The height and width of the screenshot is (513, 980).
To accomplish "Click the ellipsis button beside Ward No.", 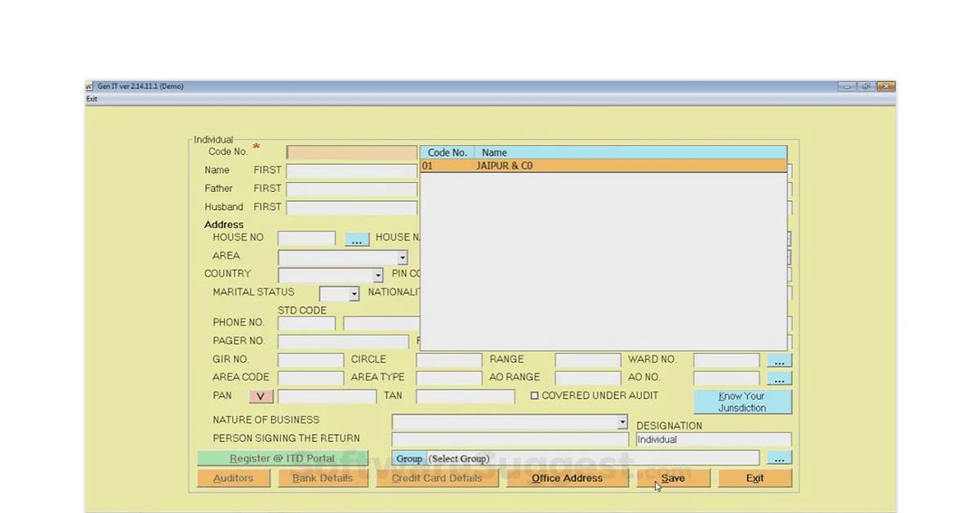I will coord(778,359).
